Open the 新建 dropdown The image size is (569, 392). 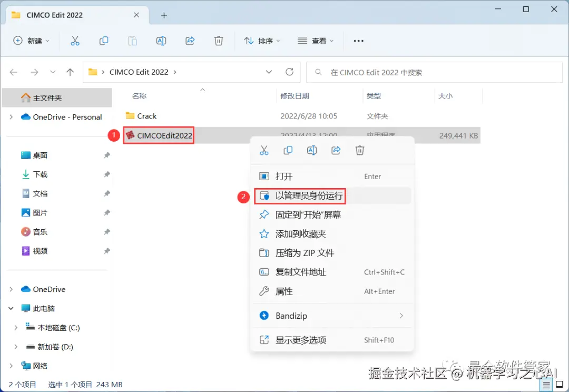(31, 41)
